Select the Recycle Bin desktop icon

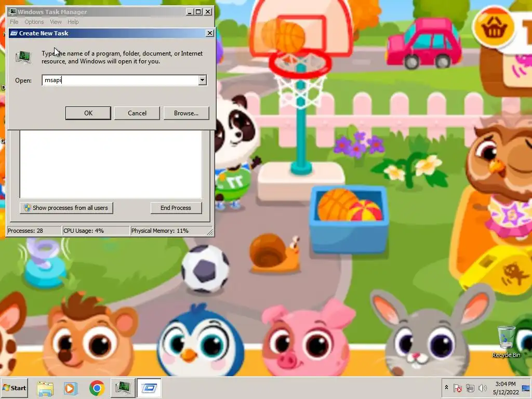506,342
